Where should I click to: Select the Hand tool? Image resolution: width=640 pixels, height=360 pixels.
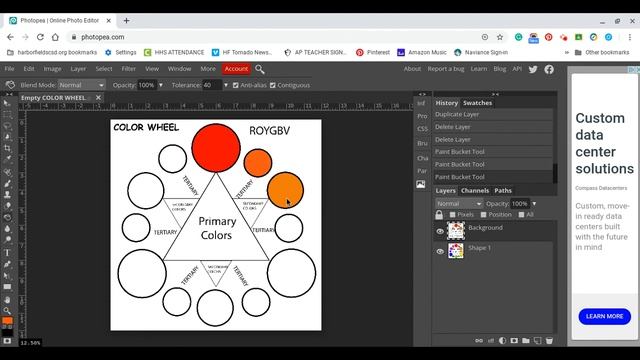click(7, 300)
